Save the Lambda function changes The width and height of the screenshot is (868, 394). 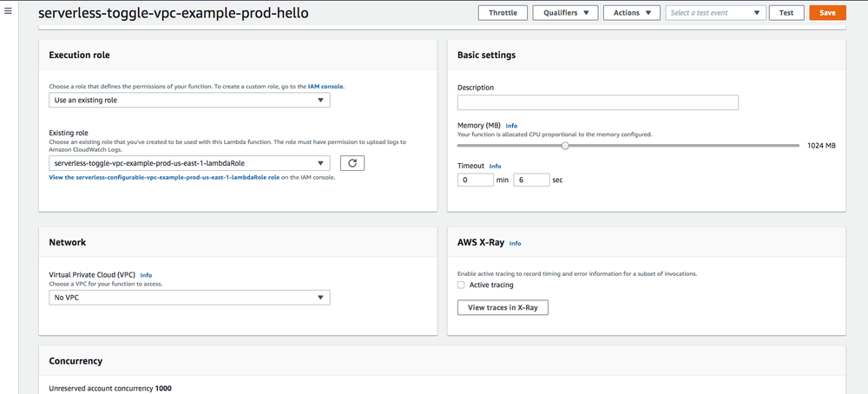point(827,13)
